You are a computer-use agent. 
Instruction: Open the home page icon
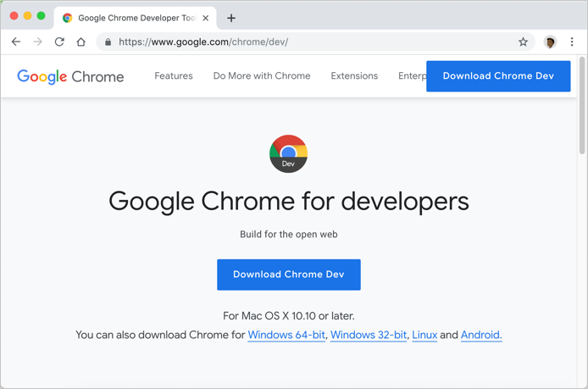81,42
